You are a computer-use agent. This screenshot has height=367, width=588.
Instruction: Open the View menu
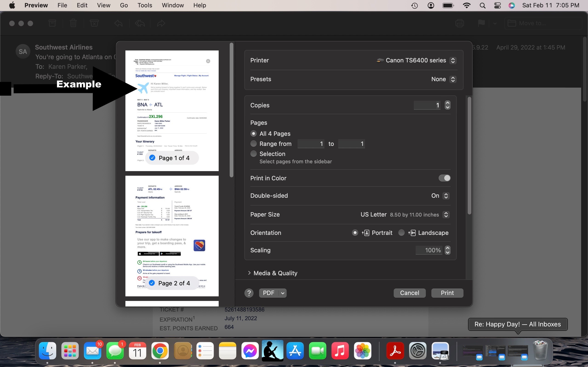click(x=104, y=5)
